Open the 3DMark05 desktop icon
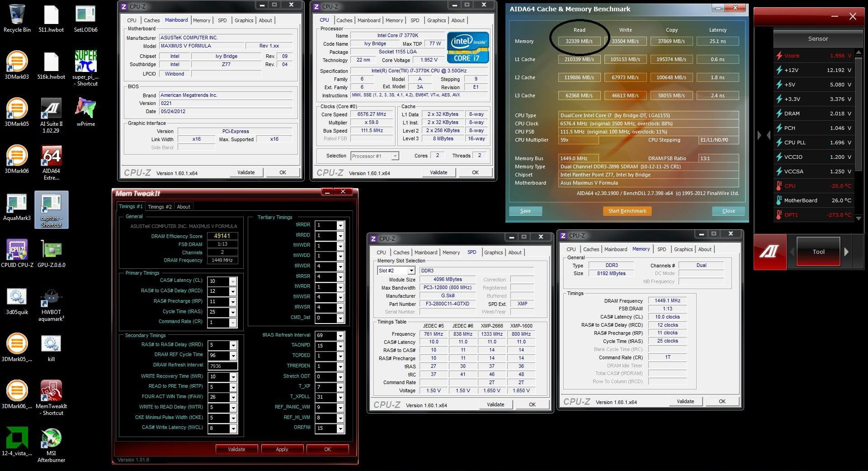868x471 pixels. pyautogui.click(x=17, y=112)
